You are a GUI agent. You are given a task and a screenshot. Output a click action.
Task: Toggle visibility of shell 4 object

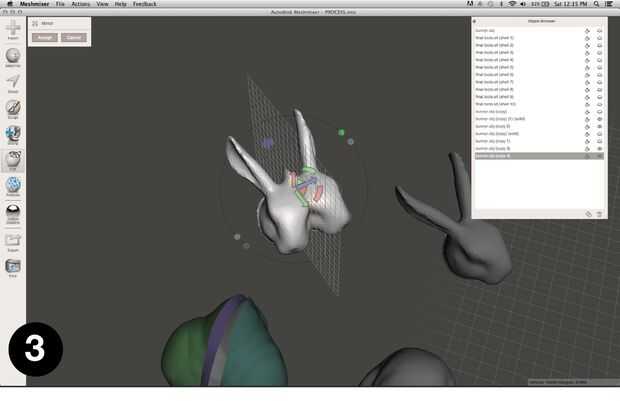click(x=599, y=60)
